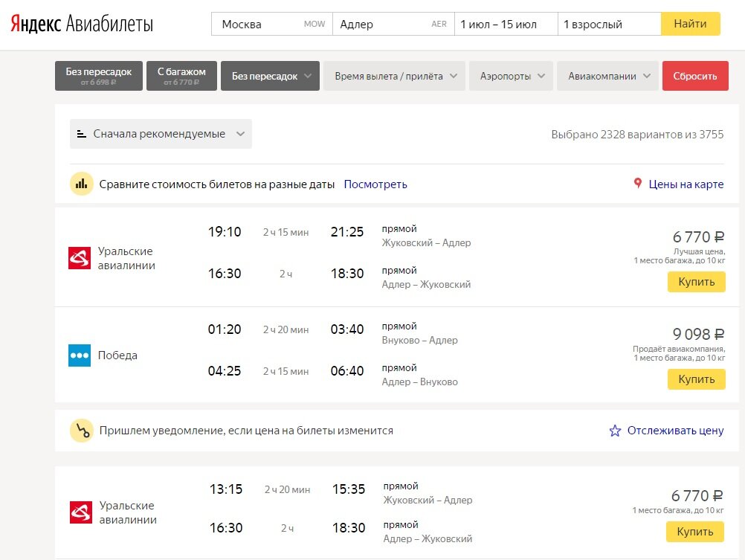The width and height of the screenshot is (745, 560).
Task: Buy the 19:10 Уральские авиалинии ticket
Action: click(696, 282)
